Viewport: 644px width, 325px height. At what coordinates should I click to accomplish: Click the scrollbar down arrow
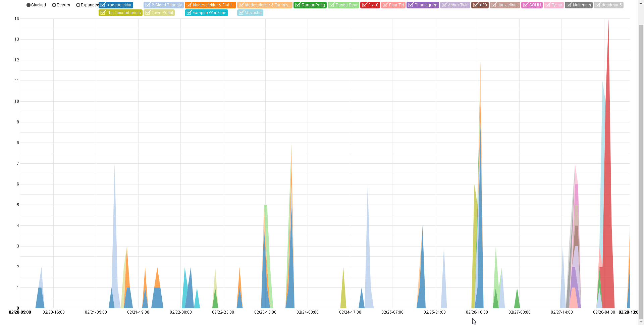641,322
